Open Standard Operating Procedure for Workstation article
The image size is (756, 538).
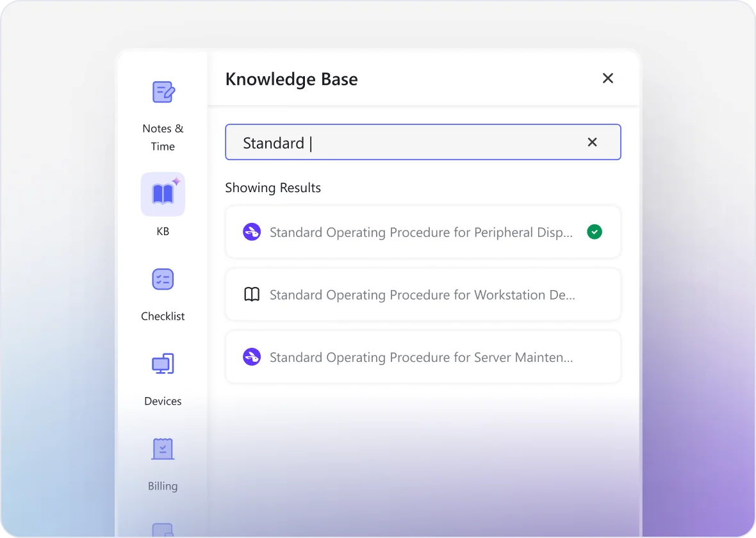point(422,295)
